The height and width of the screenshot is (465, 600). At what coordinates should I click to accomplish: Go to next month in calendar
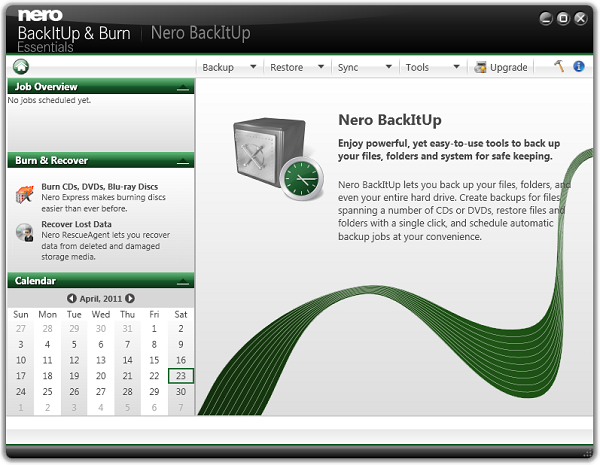coord(130,298)
